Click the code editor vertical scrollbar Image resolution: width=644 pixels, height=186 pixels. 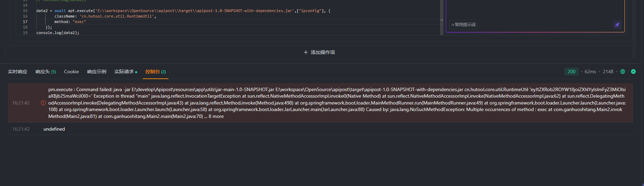(442, 21)
